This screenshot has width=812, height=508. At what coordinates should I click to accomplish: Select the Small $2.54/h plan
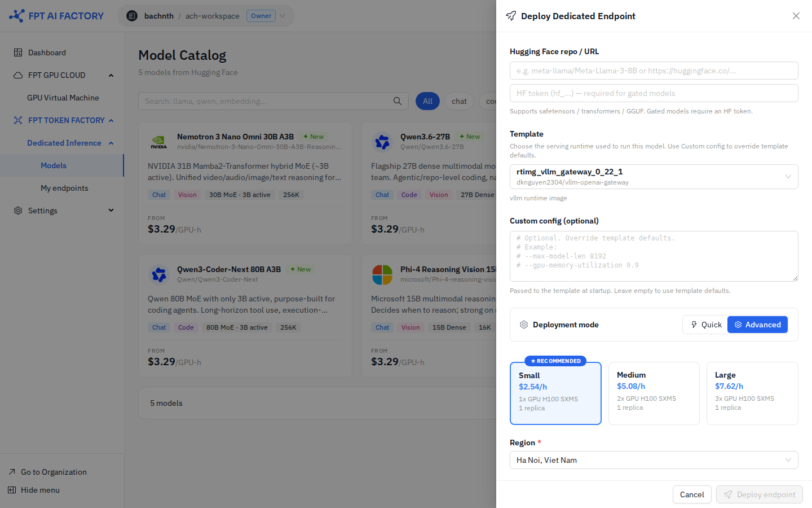[x=555, y=393]
